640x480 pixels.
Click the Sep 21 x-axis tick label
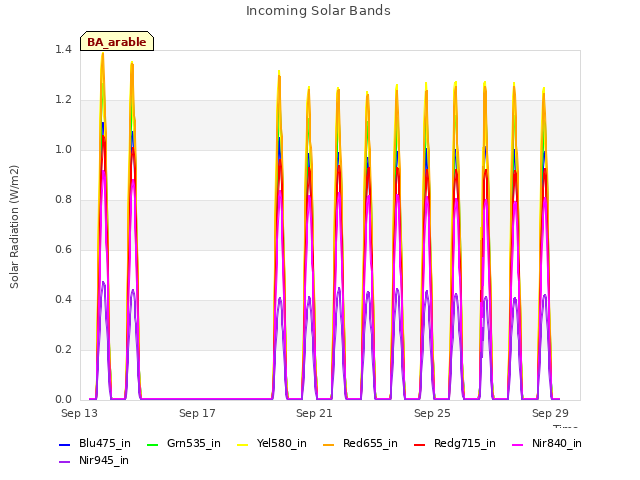tap(314, 413)
